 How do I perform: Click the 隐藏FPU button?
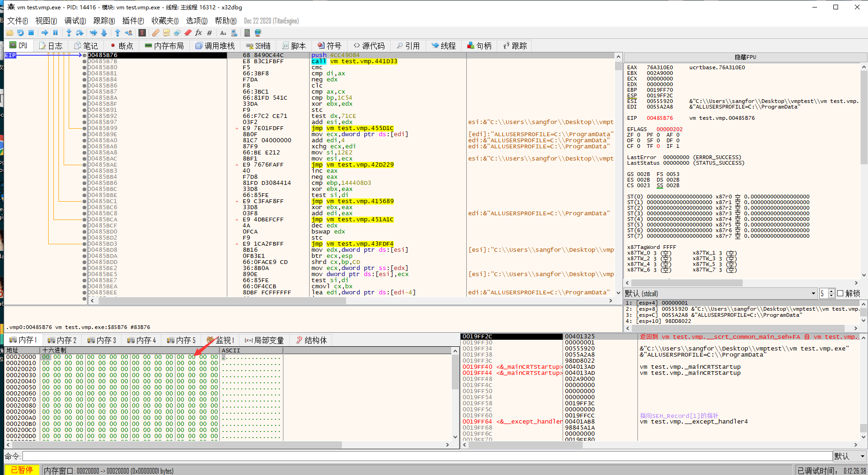745,57
